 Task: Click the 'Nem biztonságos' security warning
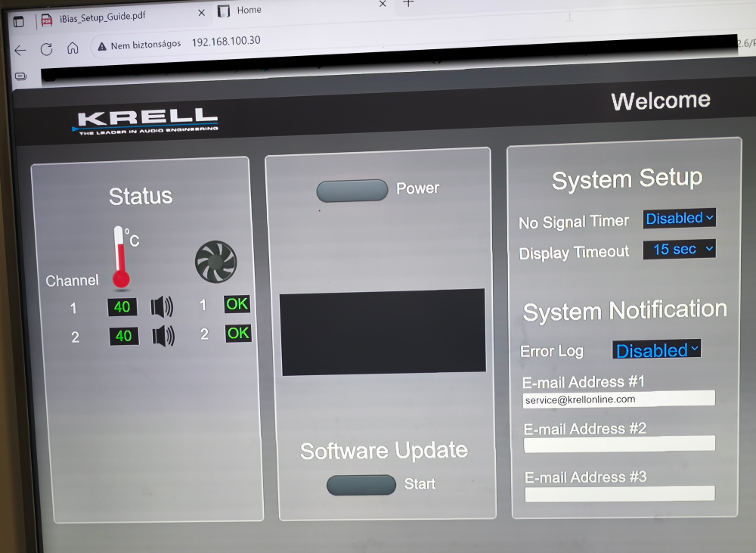coord(139,45)
